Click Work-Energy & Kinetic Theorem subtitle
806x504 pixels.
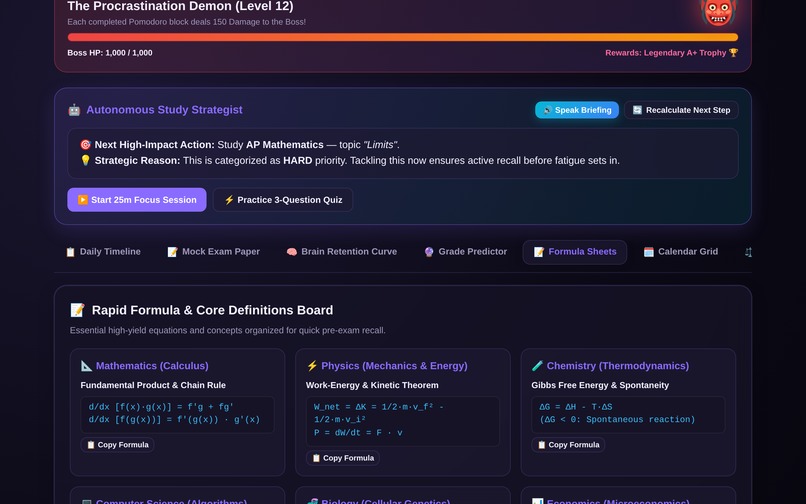coord(372,385)
